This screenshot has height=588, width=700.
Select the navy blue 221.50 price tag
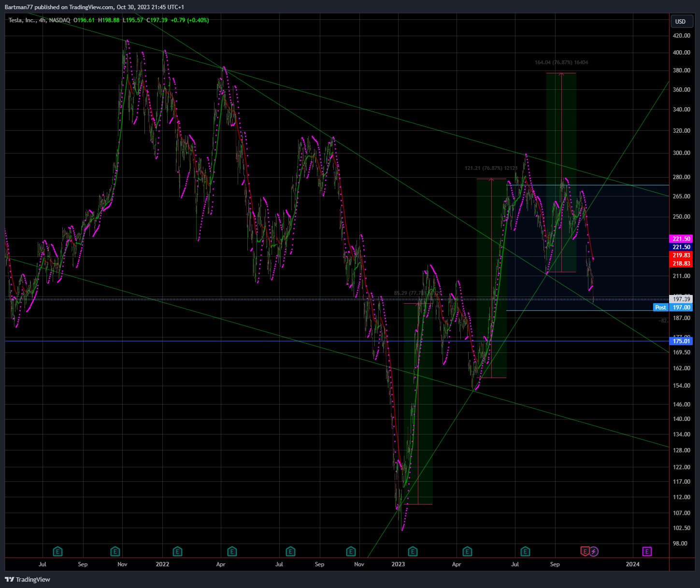681,247
